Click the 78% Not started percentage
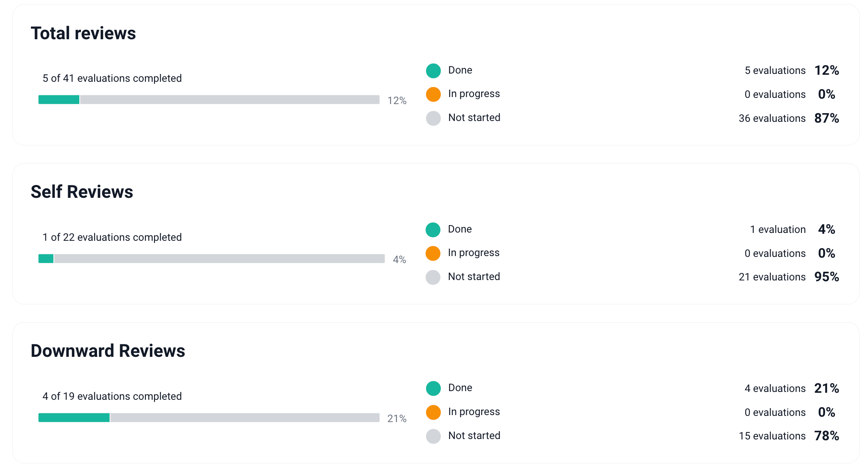The height and width of the screenshot is (470, 868). (826, 436)
